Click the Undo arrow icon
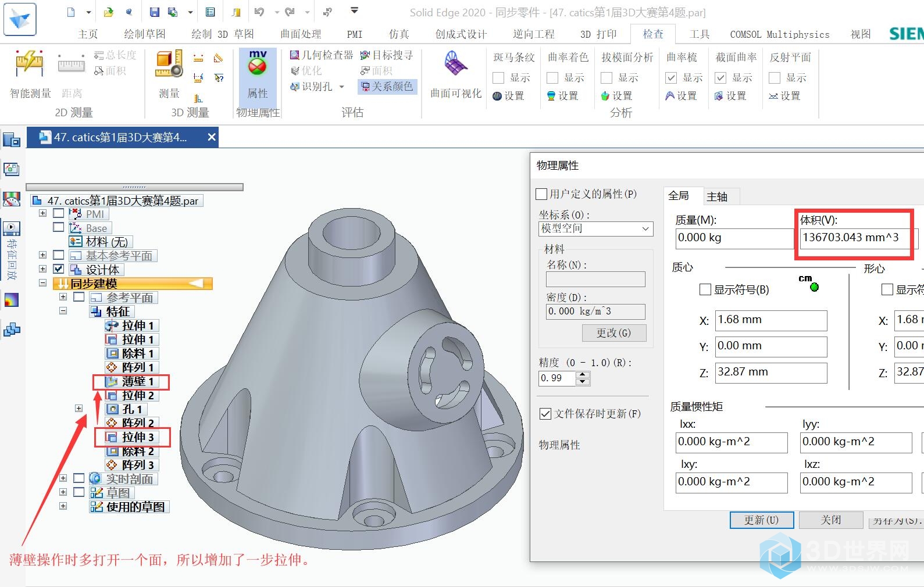 (259, 12)
